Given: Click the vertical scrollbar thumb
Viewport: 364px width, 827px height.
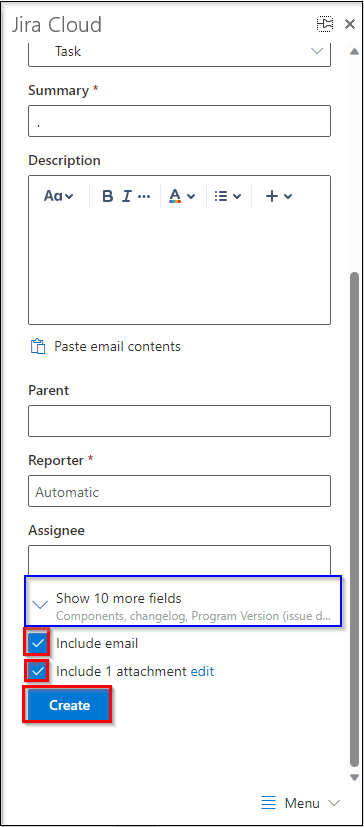Looking at the screenshot, I should (355, 519).
